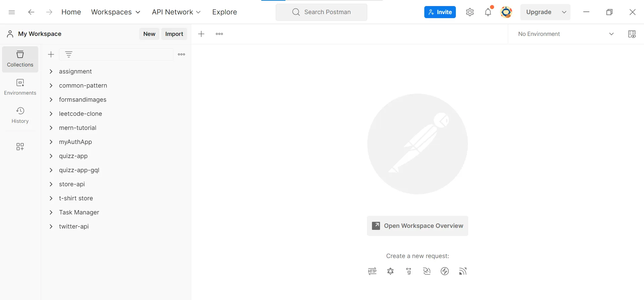Select the t-shirt store collection name
644x300 pixels.
76,198
